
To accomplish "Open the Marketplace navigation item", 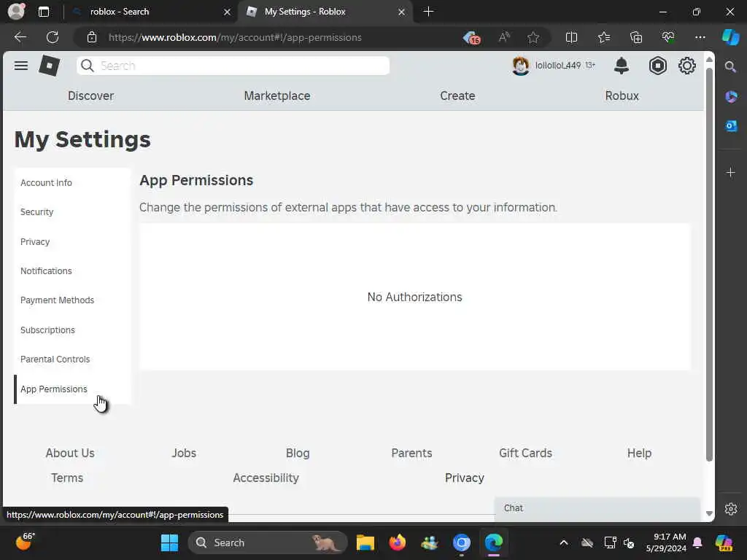I will click(x=276, y=96).
